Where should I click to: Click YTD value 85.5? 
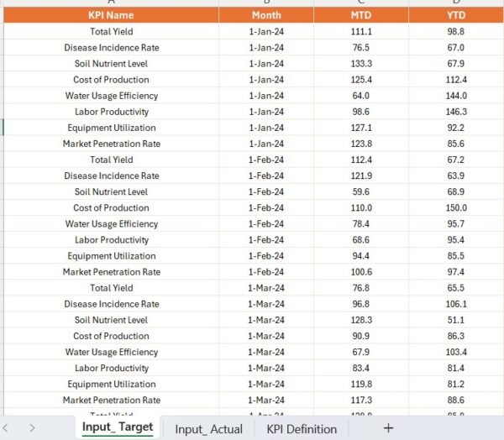[x=456, y=256]
